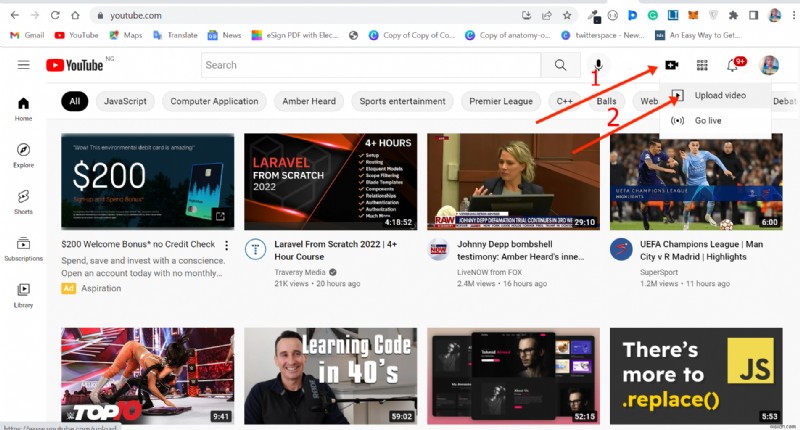Open the dark portfolio website thumbnail
This screenshot has width=800, height=430.
[x=513, y=376]
